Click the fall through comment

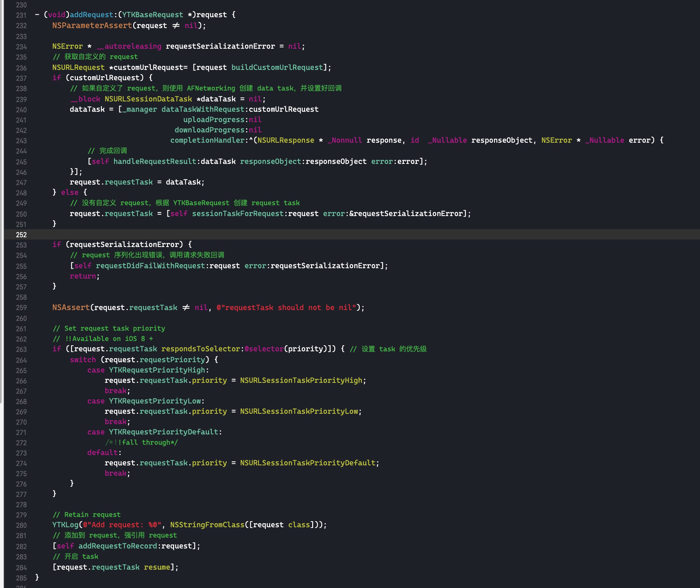coord(142,442)
